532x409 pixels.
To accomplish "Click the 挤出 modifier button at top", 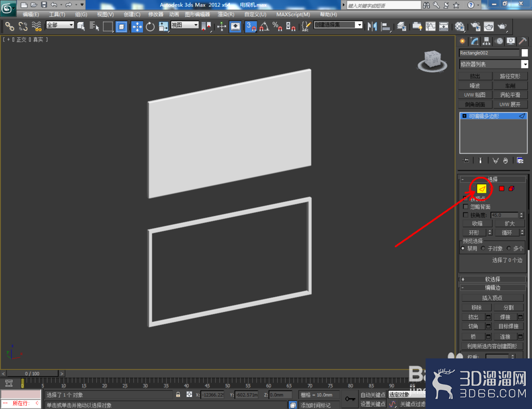I will pos(475,76).
